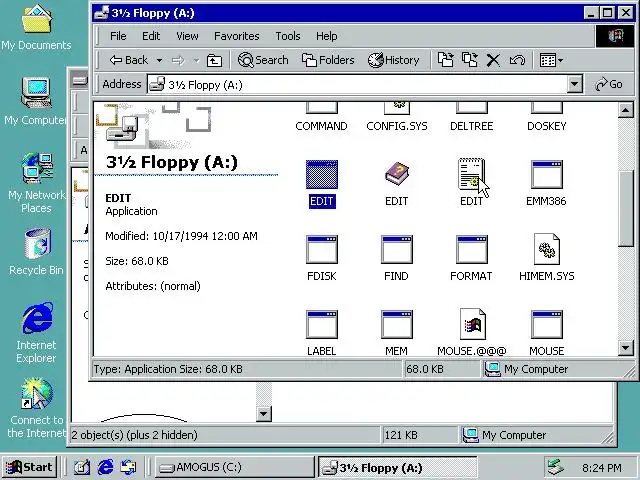This screenshot has height=480, width=640.
Task: Click the Back button
Action: point(129,60)
